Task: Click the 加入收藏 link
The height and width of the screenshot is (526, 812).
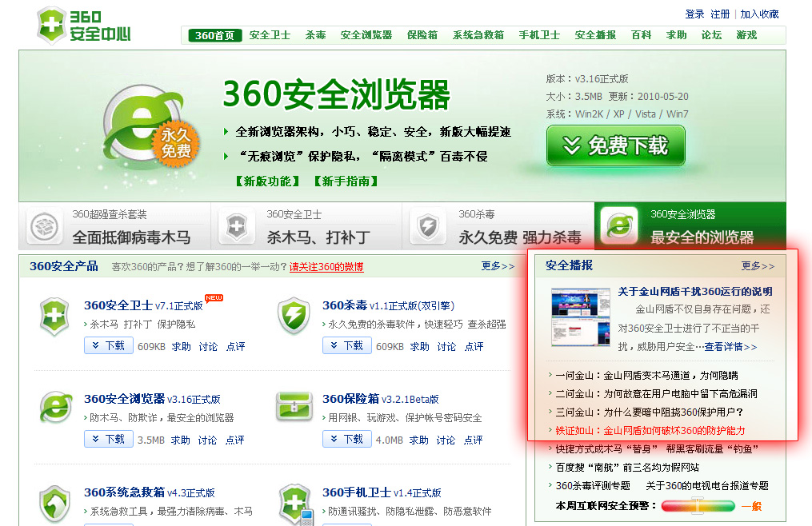Action: pyautogui.click(x=759, y=14)
